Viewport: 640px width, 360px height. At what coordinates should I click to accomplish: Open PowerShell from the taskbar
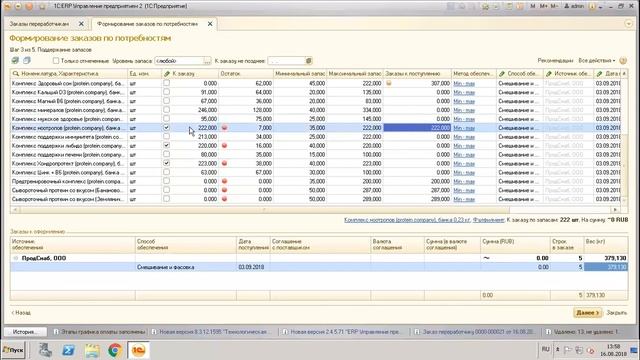pos(68,350)
